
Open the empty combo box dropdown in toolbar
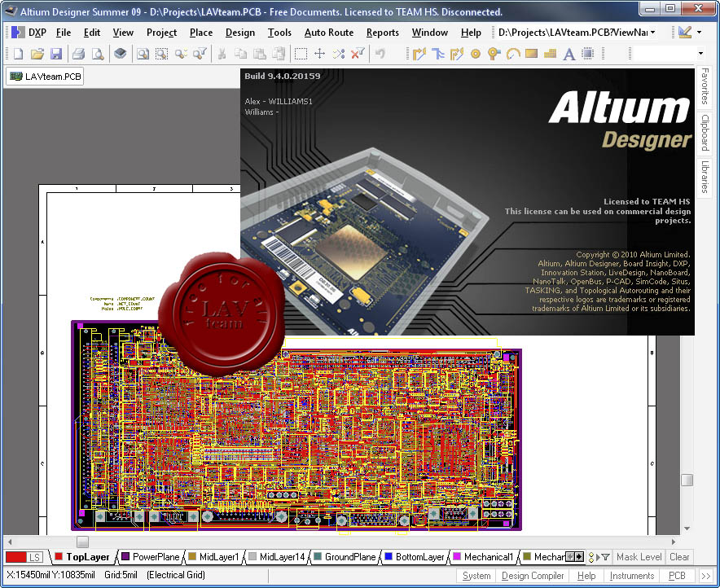[700, 54]
